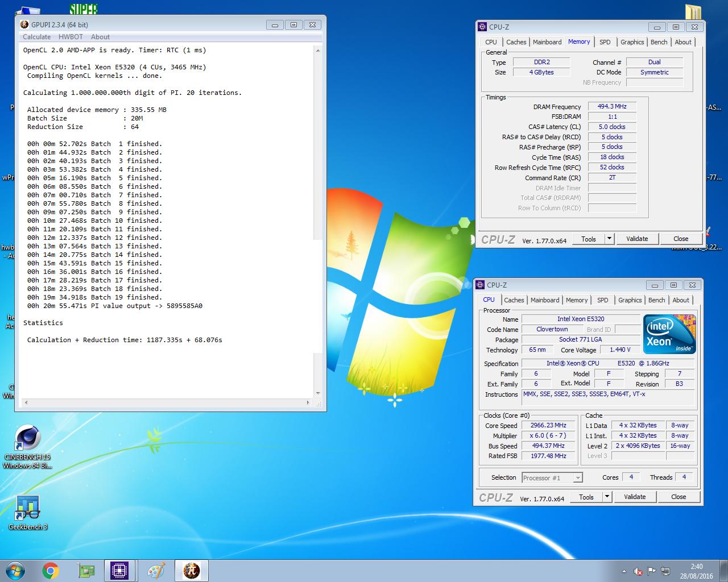The image size is (728, 582).
Task: Click the muted volume tray icon
Action: pos(638,571)
